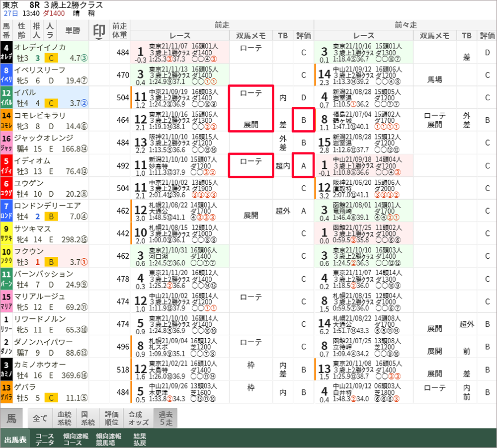This screenshot has height=448, width=497.
Task: Open イバル previous race 中京21/09/19
Action: pyautogui.click(x=180, y=97)
